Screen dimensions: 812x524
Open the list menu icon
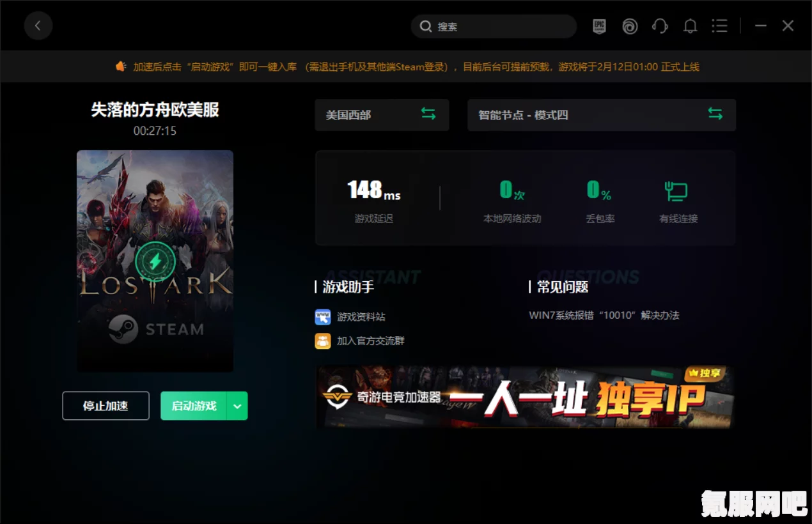click(x=720, y=26)
